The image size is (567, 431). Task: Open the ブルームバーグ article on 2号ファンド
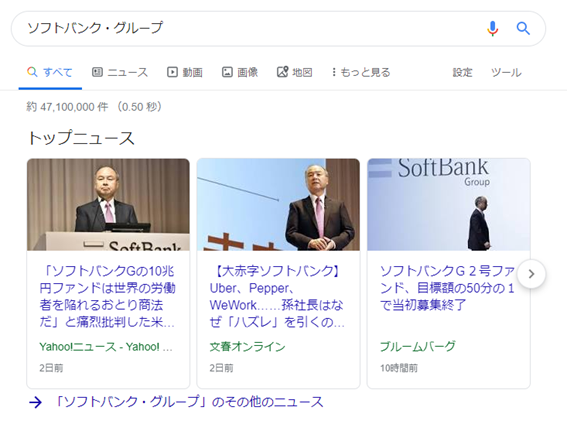pyautogui.click(x=447, y=288)
